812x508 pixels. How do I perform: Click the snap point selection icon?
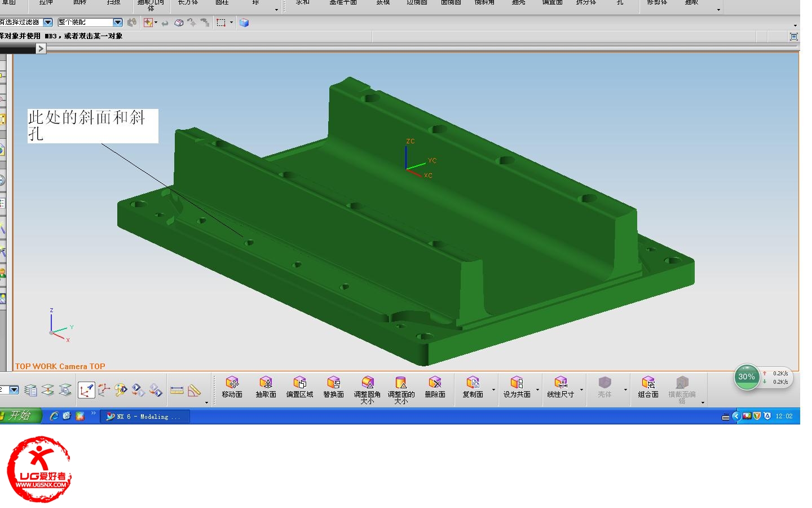148,23
